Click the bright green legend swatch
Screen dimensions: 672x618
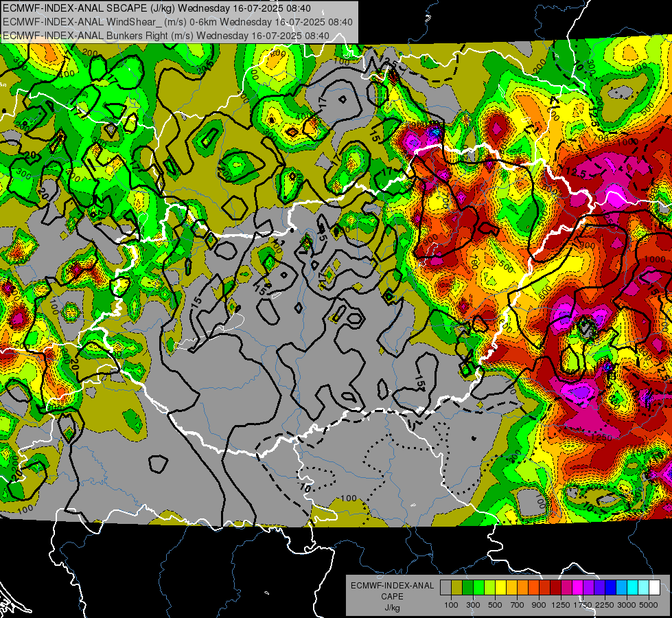(478, 587)
